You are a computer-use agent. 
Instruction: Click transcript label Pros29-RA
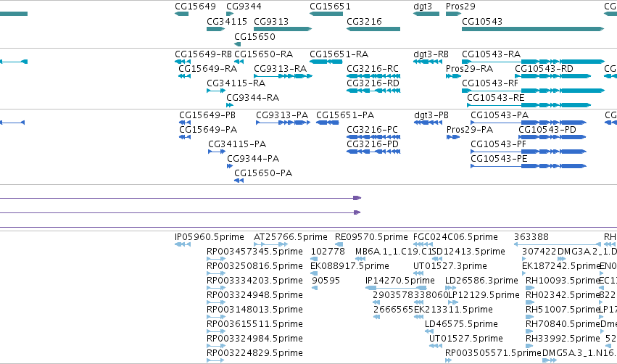point(469,68)
